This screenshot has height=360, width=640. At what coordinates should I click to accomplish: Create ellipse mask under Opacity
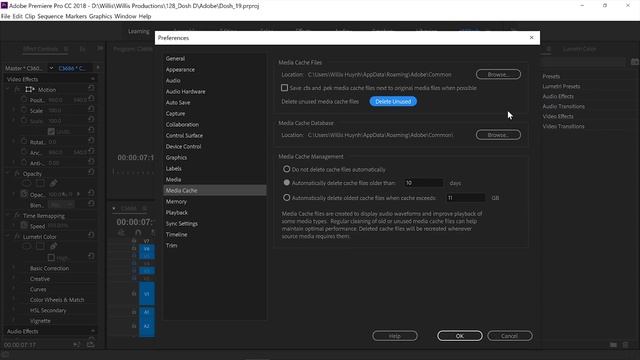point(27,183)
